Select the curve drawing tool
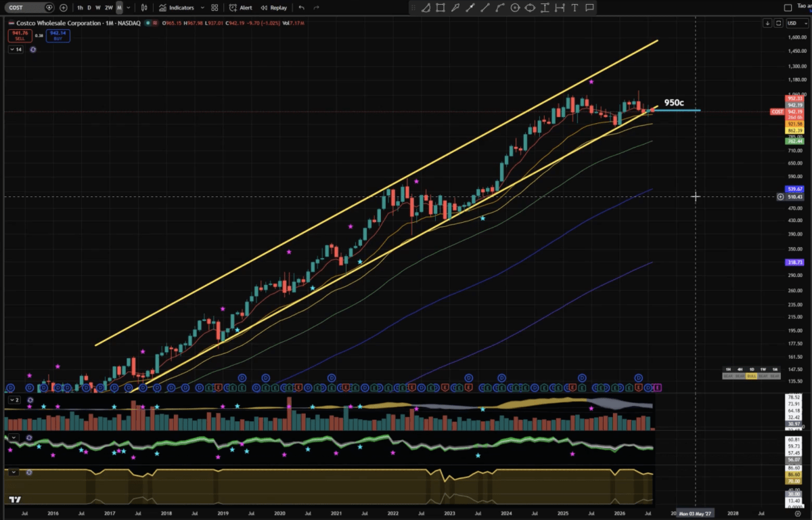This screenshot has height=520, width=812. pyautogui.click(x=500, y=7)
